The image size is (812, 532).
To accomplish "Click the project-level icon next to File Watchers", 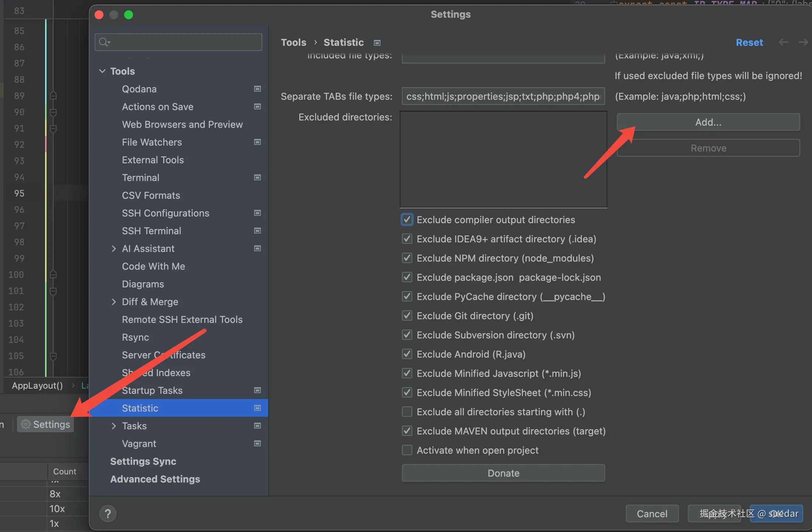I will (x=257, y=142).
